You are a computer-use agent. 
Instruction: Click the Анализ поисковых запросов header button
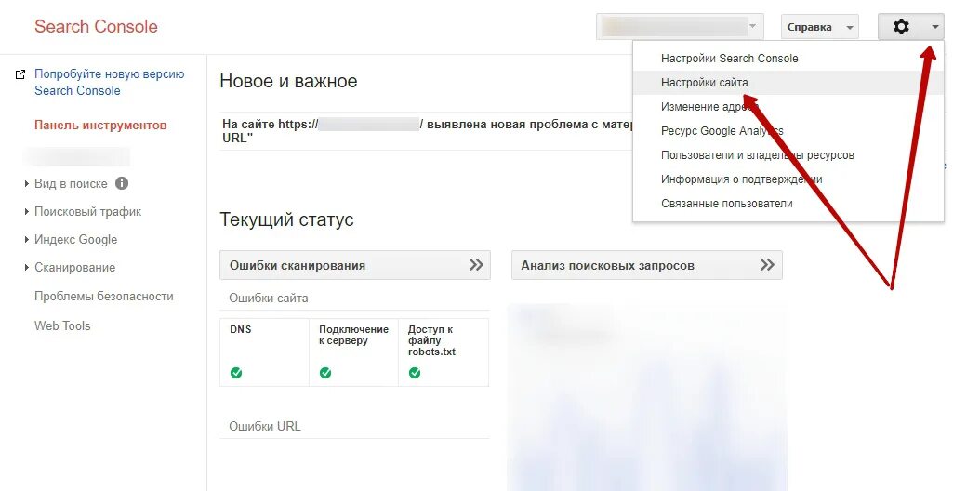coord(647,265)
